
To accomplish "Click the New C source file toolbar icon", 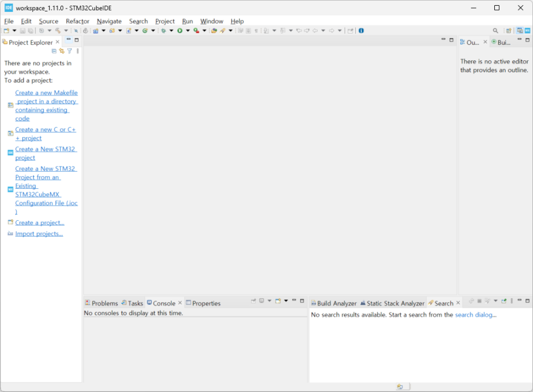I will pos(129,31).
